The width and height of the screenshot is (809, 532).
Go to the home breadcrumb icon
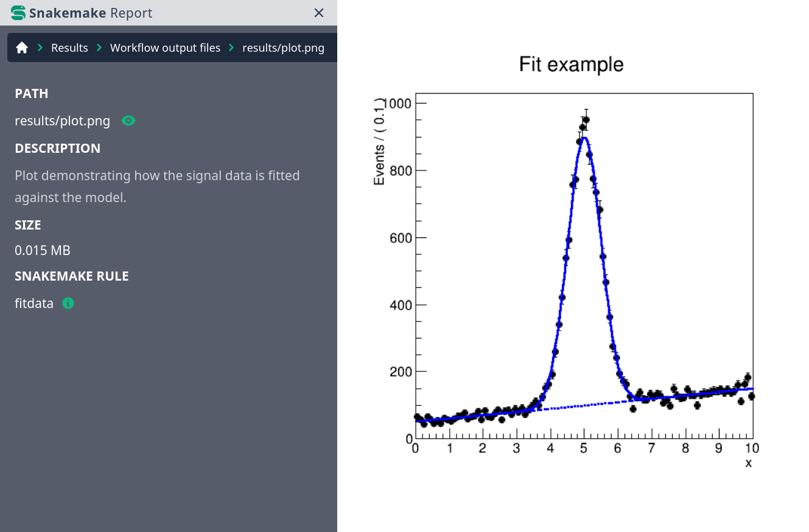22,47
